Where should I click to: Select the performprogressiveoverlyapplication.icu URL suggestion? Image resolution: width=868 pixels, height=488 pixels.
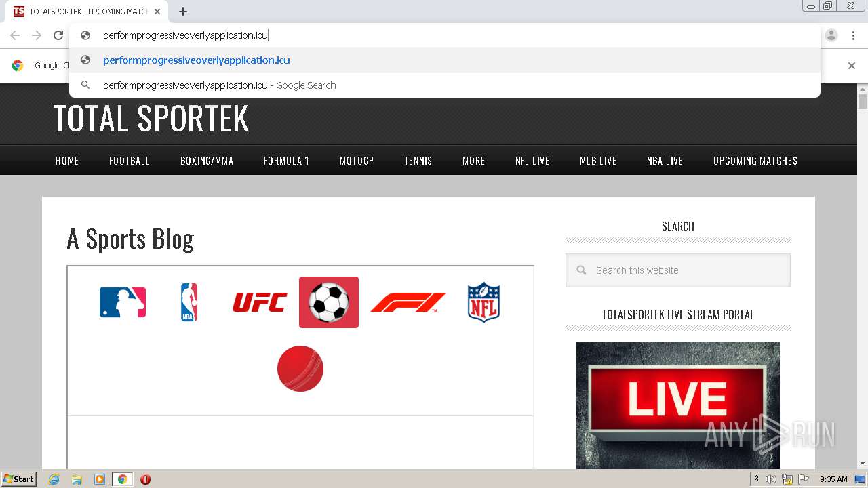tap(445, 60)
